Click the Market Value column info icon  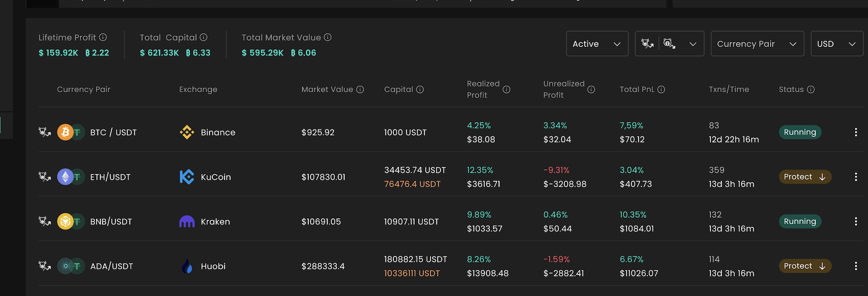[360, 90]
